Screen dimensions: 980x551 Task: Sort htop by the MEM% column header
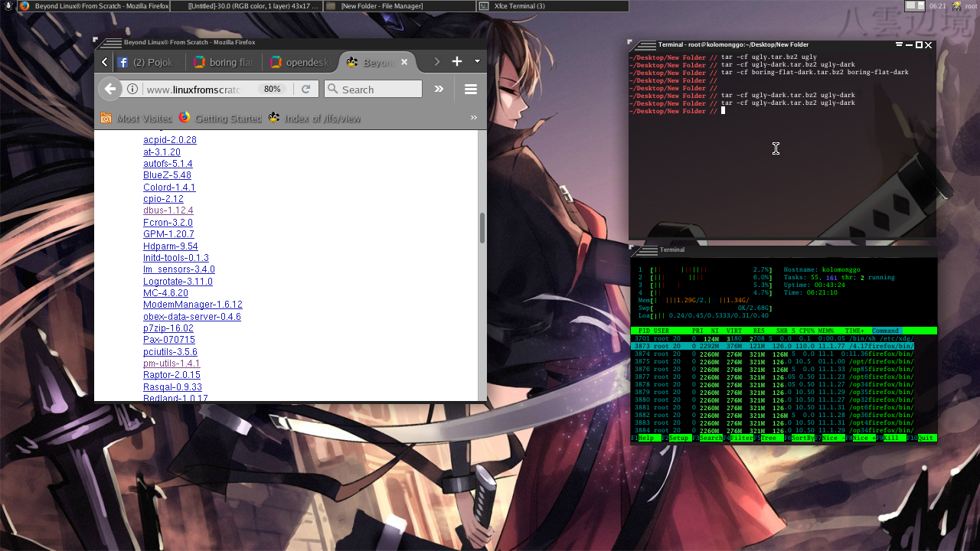(x=825, y=331)
